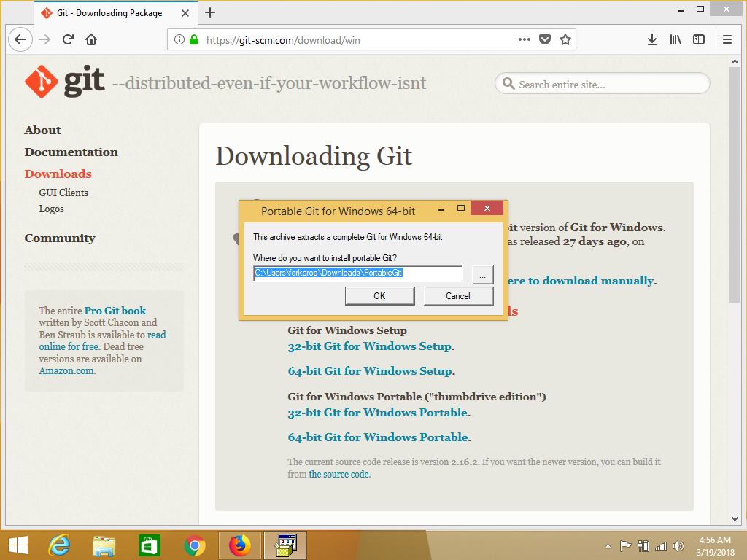Select 'GUI Clients' in the sidebar

coord(63,192)
